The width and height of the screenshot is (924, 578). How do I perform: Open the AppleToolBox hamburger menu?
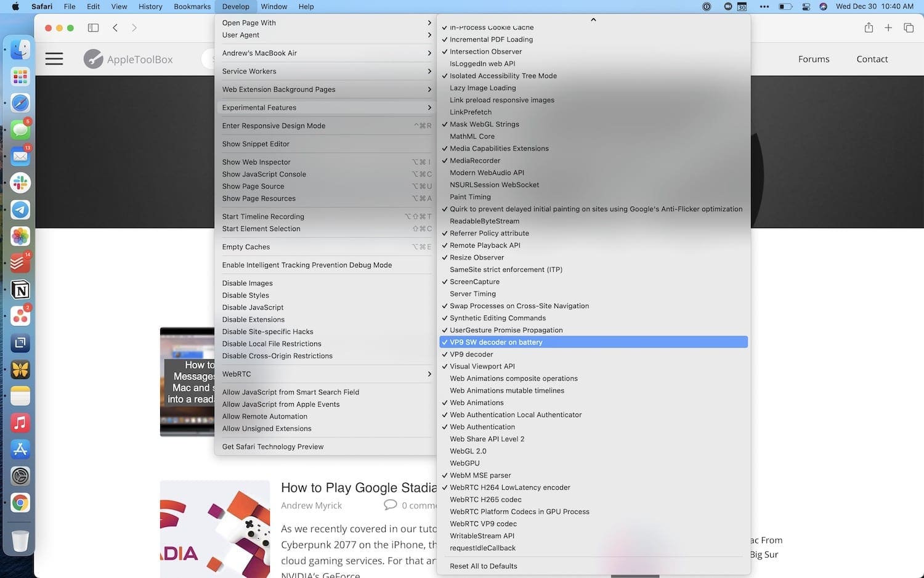[54, 59]
